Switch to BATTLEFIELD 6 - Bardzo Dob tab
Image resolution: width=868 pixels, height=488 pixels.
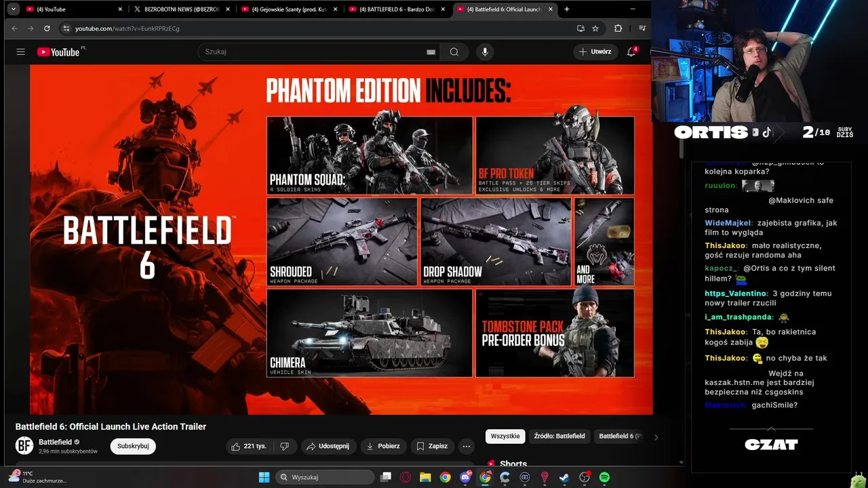(x=397, y=9)
